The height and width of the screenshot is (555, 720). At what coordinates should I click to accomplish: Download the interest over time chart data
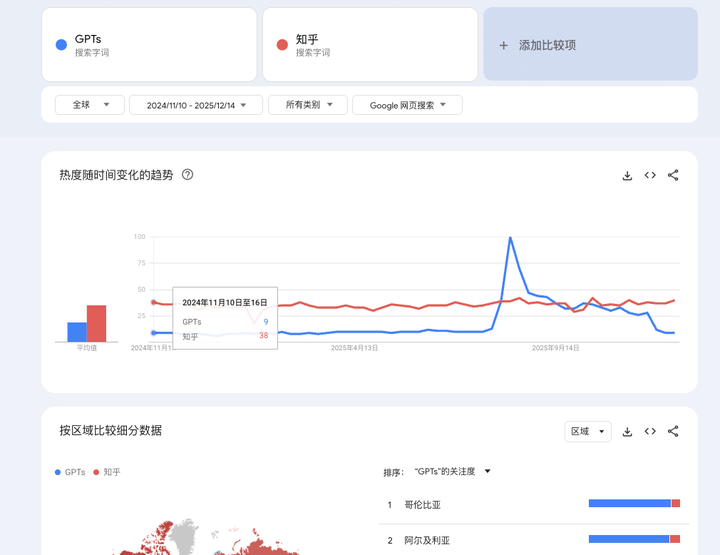(627, 176)
